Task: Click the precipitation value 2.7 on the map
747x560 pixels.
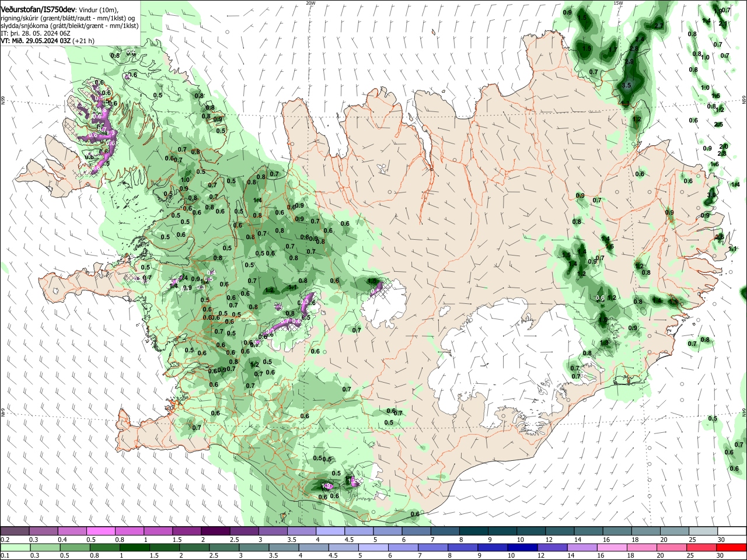Action: pos(659,26)
